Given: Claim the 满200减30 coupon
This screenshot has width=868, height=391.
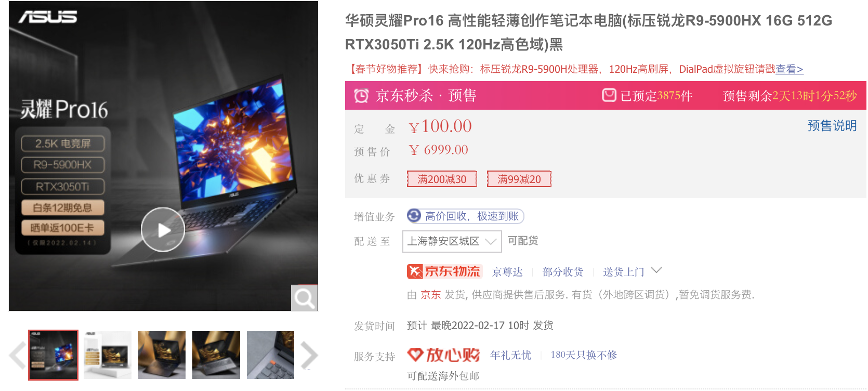Looking at the screenshot, I should tap(442, 179).
